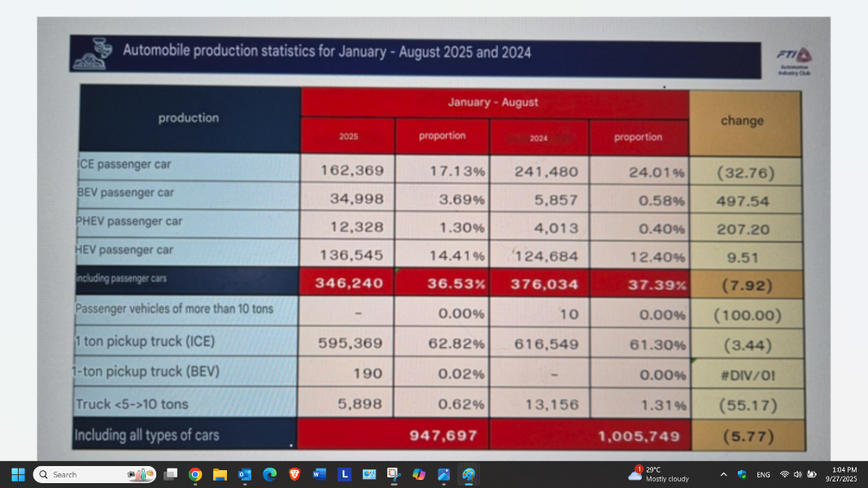This screenshot has width=868, height=488.
Task: Open Snipping Tool from the taskbar
Action: (394, 474)
